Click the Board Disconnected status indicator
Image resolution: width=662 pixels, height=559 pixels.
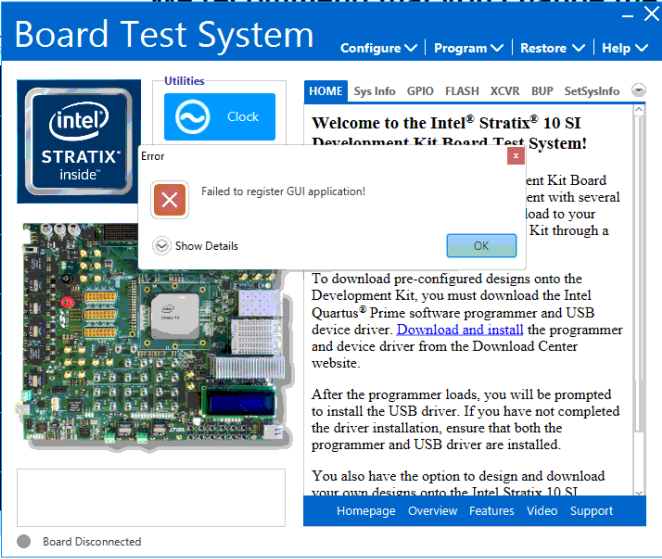[x=24, y=541]
